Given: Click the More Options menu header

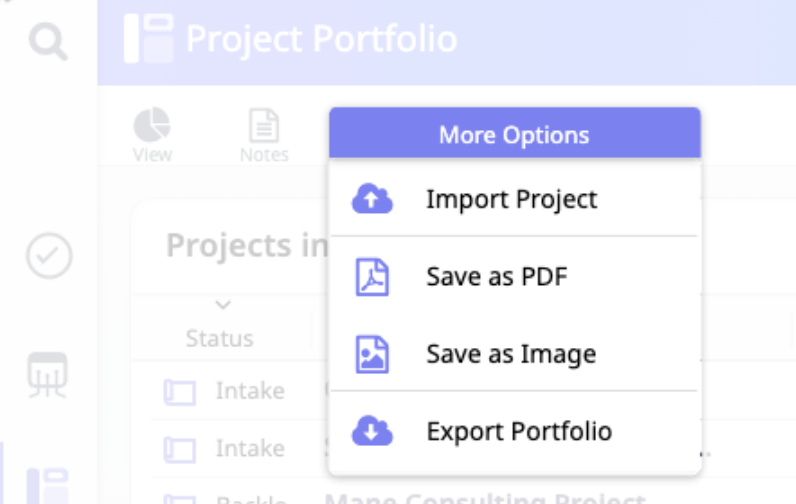Looking at the screenshot, I should [514, 134].
